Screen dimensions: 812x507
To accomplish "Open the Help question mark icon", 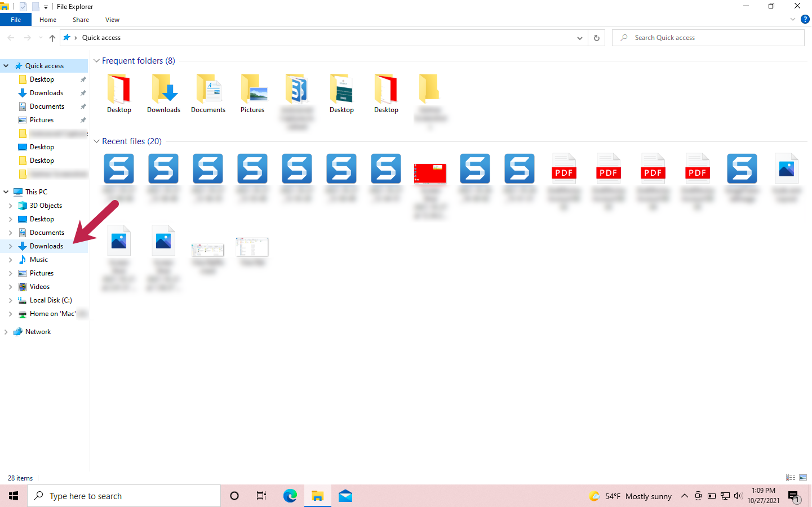I will tap(805, 19).
